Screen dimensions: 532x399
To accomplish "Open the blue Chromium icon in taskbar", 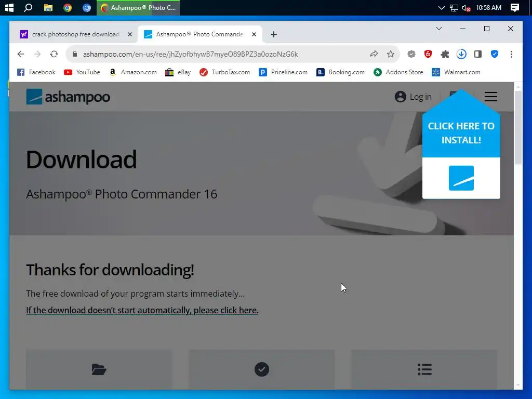I will tap(87, 7).
